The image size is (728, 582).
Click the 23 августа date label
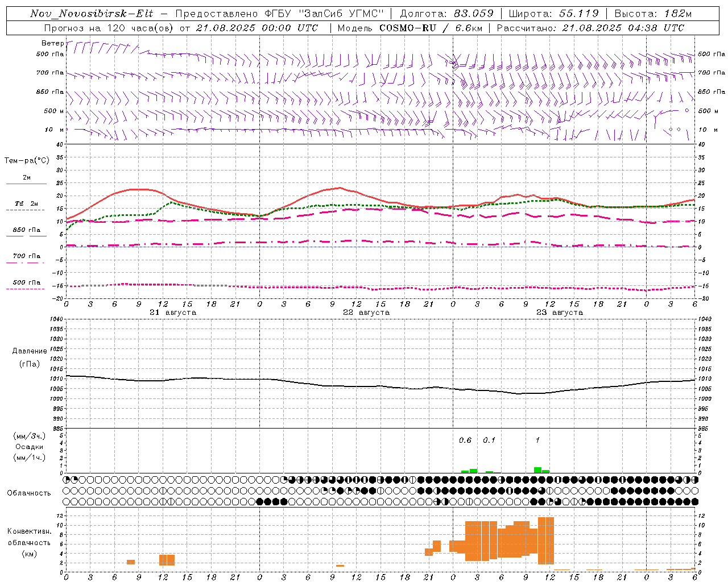pyautogui.click(x=560, y=313)
